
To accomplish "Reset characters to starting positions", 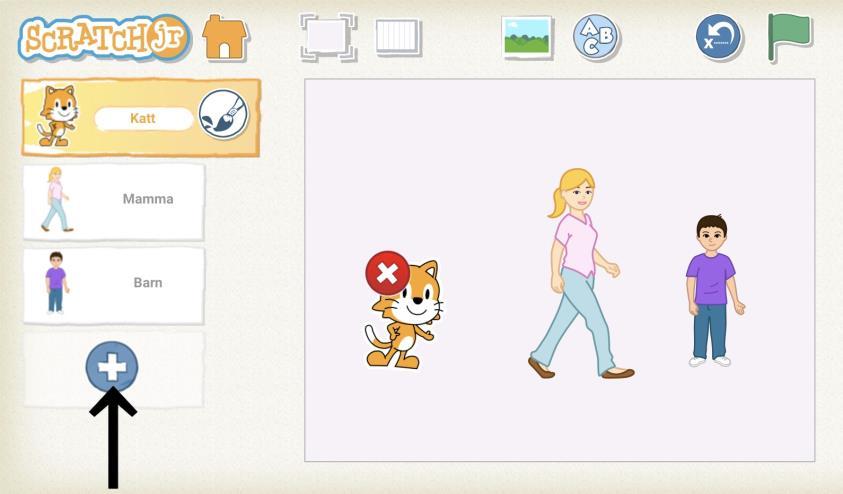I will (x=718, y=37).
